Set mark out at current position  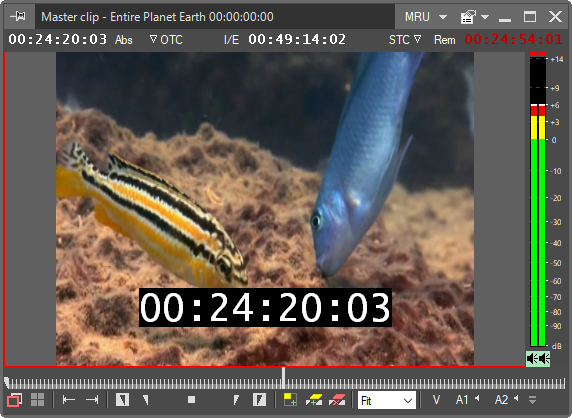259,400
